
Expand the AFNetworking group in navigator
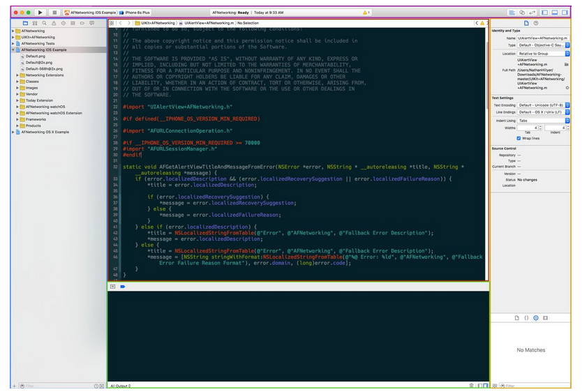tap(13, 31)
